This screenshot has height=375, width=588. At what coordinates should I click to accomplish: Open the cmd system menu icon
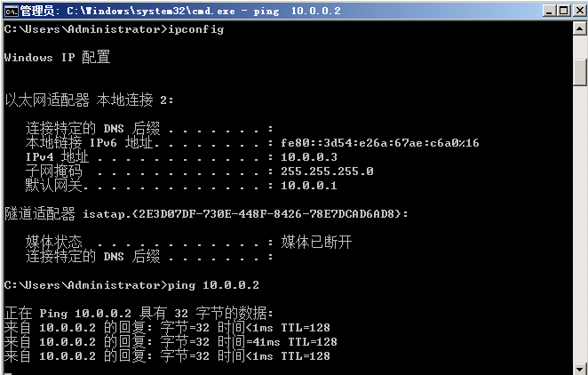pyautogui.click(x=11, y=11)
